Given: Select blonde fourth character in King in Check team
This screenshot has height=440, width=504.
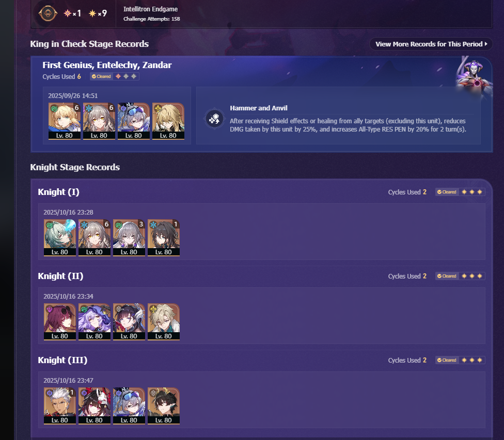Looking at the screenshot, I should tap(168, 121).
